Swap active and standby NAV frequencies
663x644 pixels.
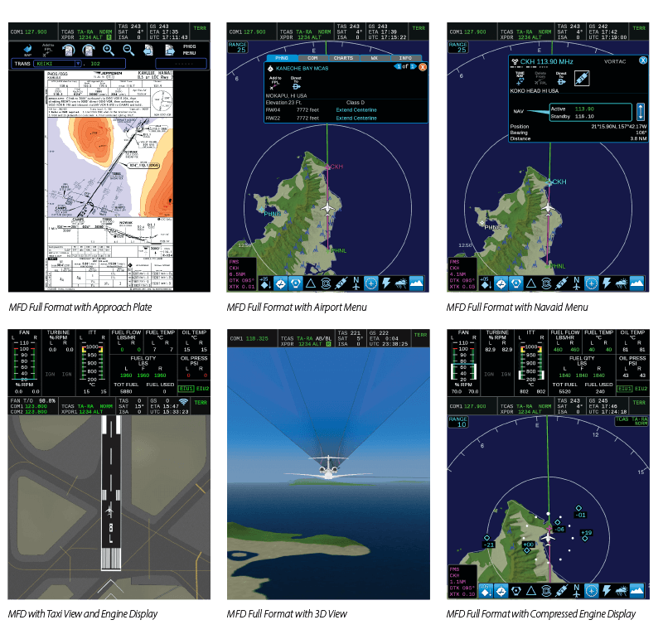pos(640,110)
